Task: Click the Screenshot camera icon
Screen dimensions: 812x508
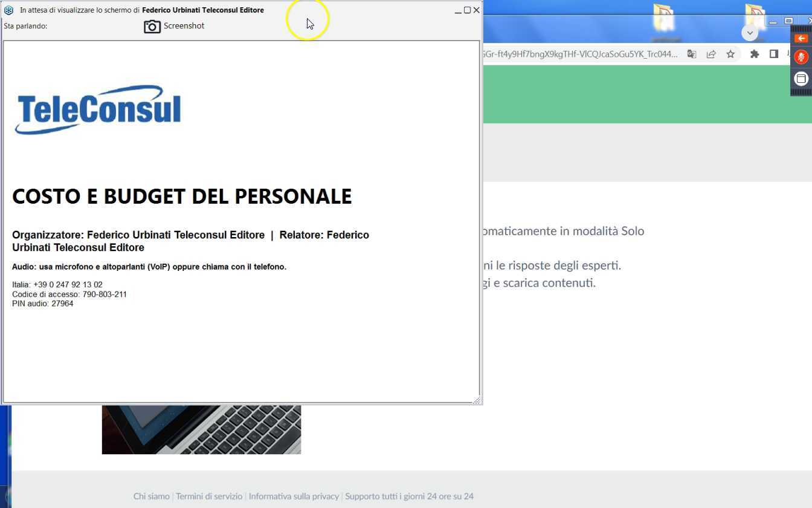Action: pos(152,26)
